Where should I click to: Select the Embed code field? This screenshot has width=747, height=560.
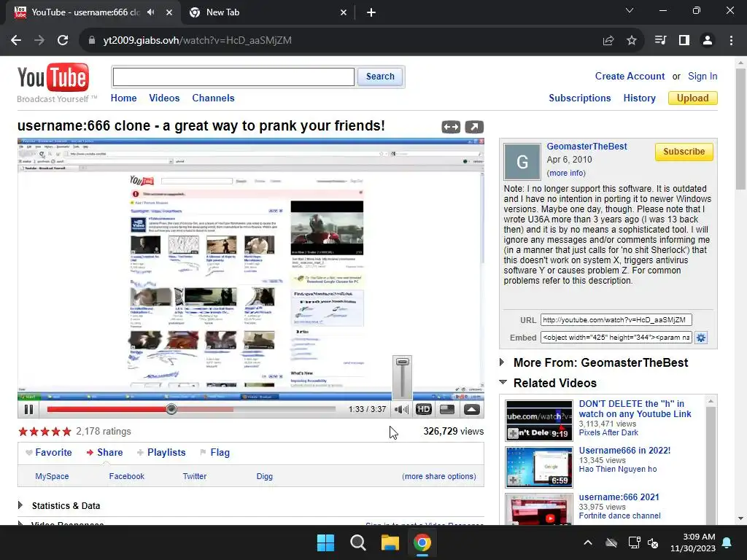tap(616, 338)
